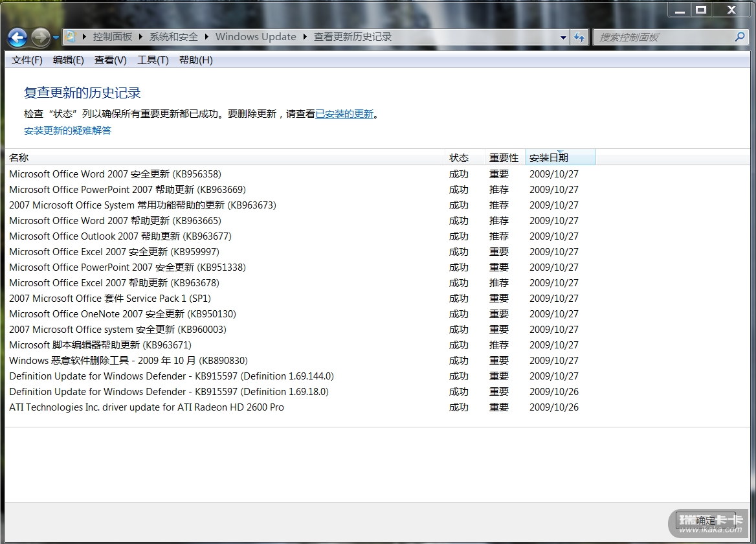This screenshot has width=756, height=544.
Task: Select Excel 2007 安全更新 (KB959997) row
Action: click(x=301, y=252)
